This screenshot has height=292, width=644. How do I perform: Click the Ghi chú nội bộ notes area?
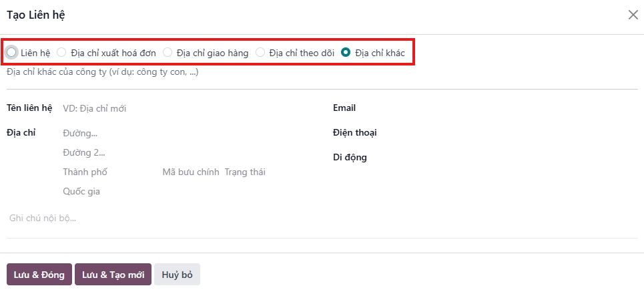pyautogui.click(x=322, y=218)
